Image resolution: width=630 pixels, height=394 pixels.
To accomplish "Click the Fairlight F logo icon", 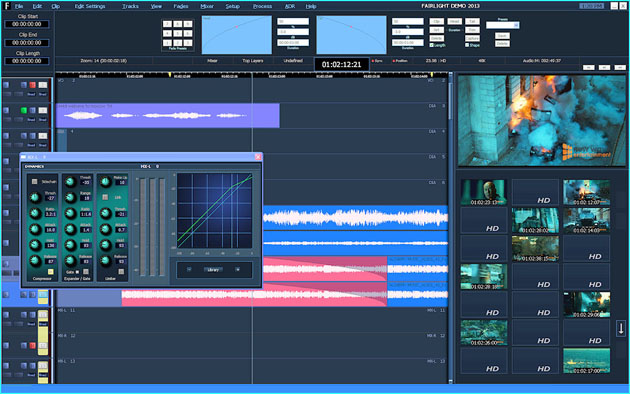I will pos(6,6).
